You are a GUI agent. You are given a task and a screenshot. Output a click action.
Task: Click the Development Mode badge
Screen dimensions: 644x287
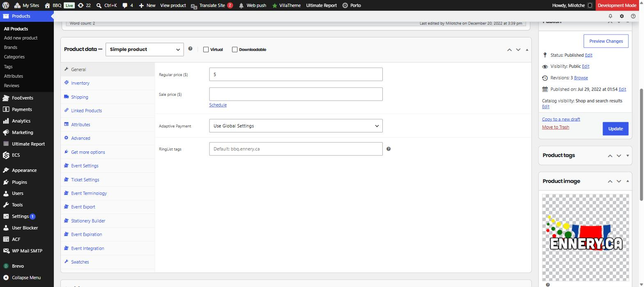tap(617, 5)
